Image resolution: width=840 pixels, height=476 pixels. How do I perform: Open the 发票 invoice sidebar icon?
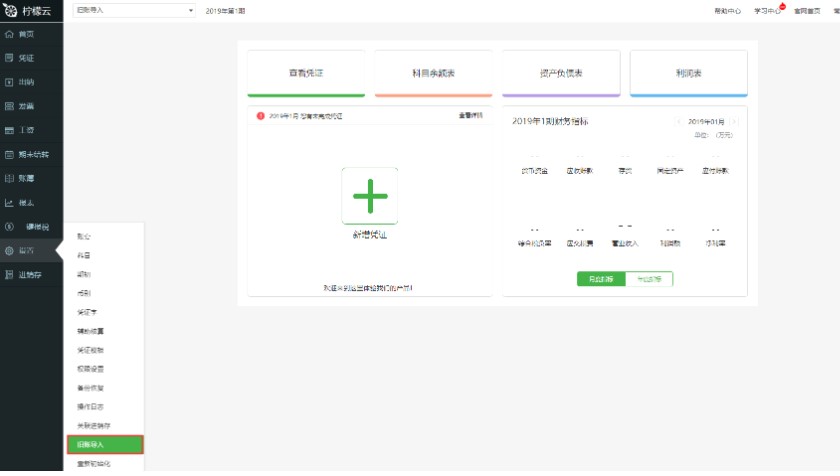[x=9, y=106]
